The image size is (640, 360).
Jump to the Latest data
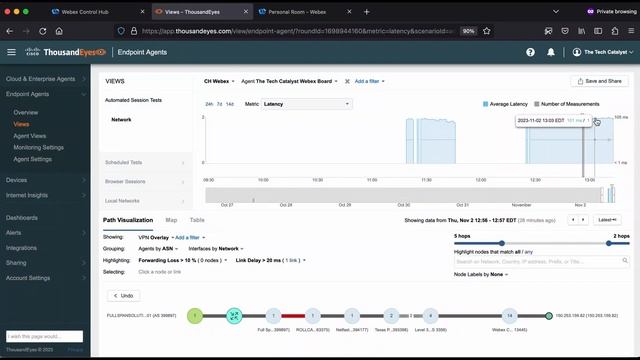click(x=607, y=220)
